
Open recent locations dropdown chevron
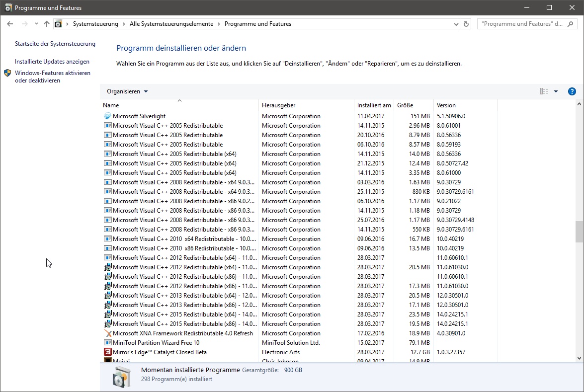[36, 24]
